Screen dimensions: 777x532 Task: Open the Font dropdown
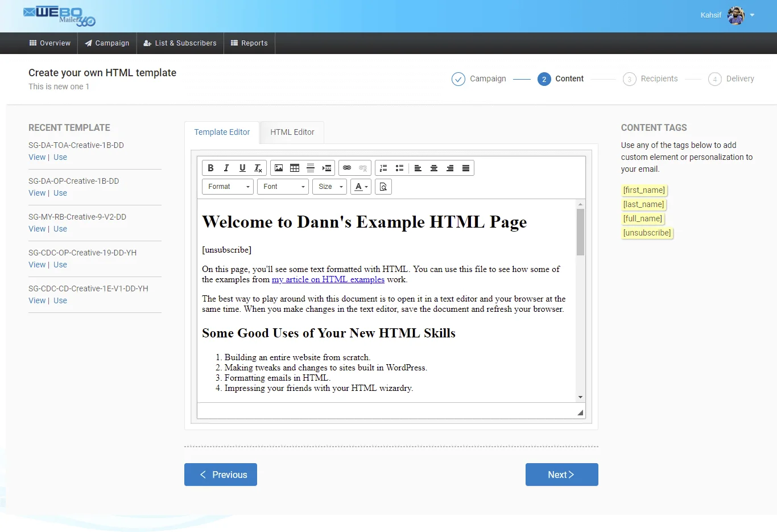[x=283, y=187]
